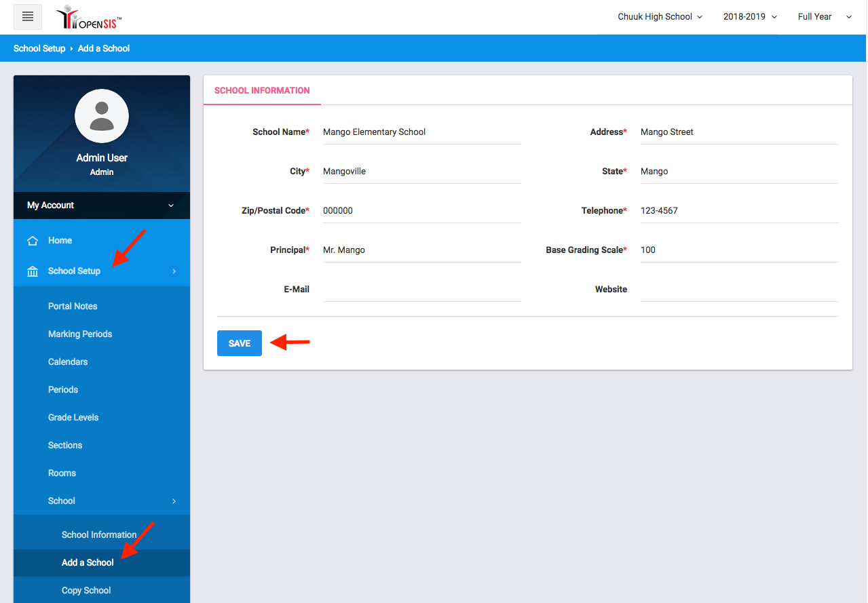This screenshot has width=868, height=603.
Task: Go to Grade Levels menu item
Action: [73, 417]
